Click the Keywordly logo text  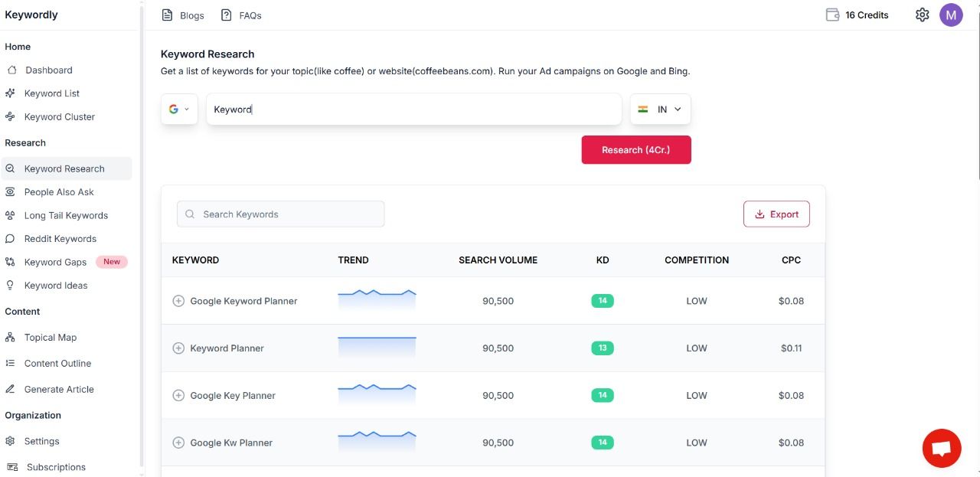(x=31, y=15)
